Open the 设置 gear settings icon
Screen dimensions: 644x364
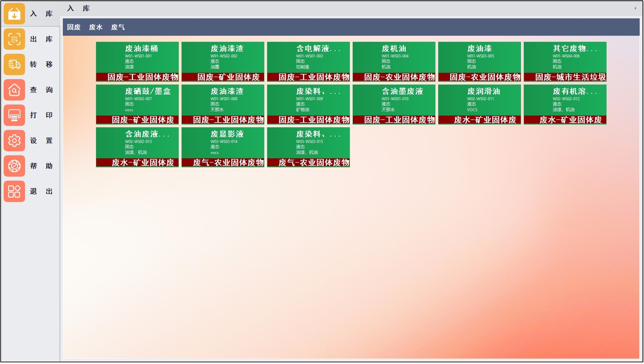[x=14, y=141]
